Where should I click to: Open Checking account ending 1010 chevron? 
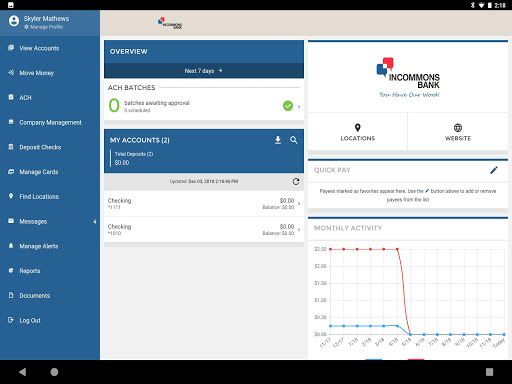[299, 229]
